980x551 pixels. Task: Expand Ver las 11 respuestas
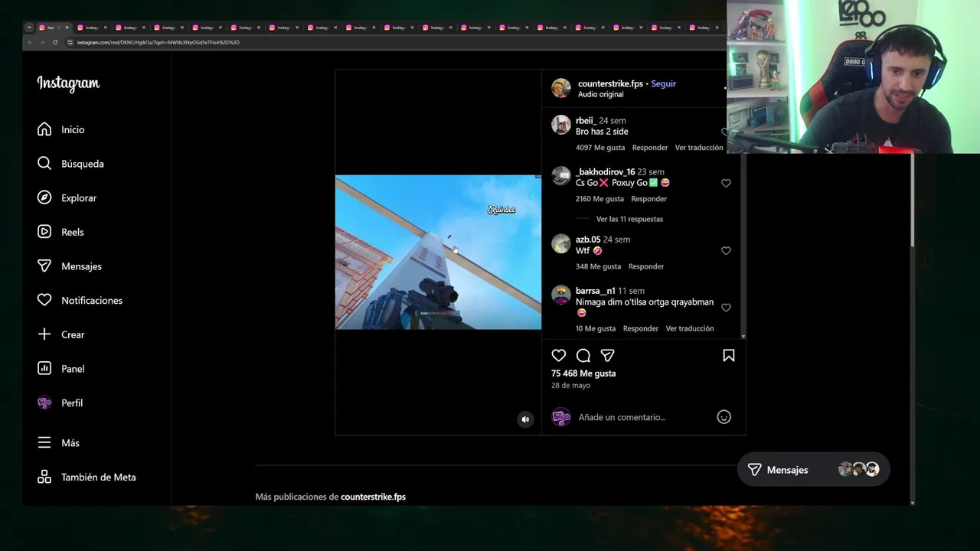(629, 219)
